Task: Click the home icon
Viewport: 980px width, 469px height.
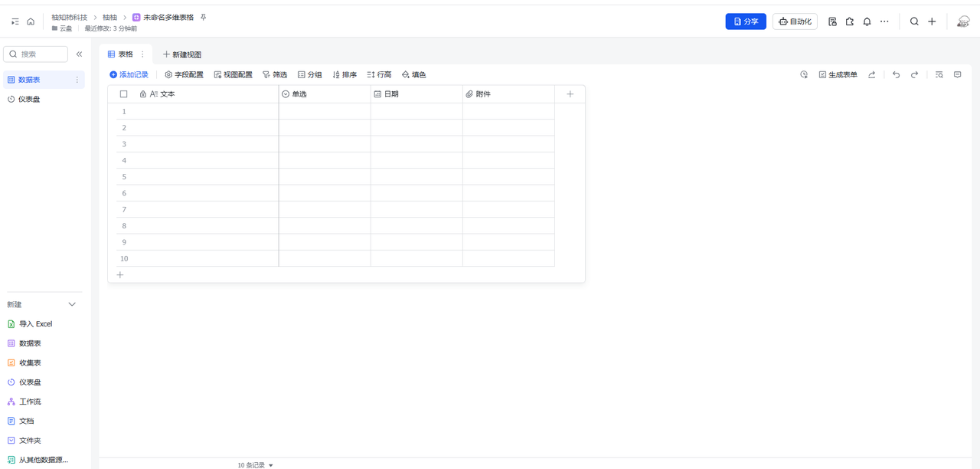Action: coord(31,22)
